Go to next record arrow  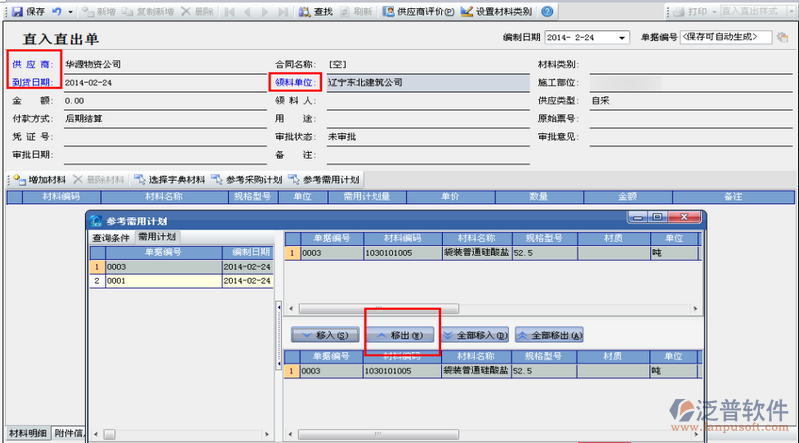[x=264, y=12]
